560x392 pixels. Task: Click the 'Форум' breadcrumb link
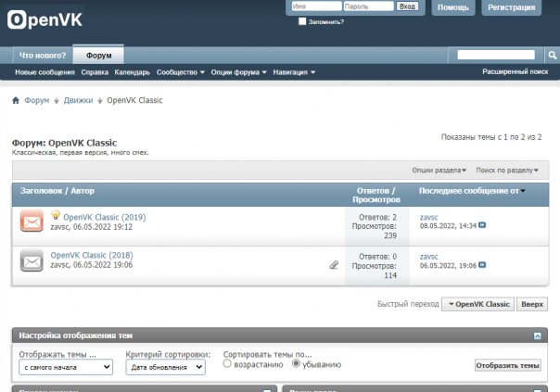[x=37, y=100]
